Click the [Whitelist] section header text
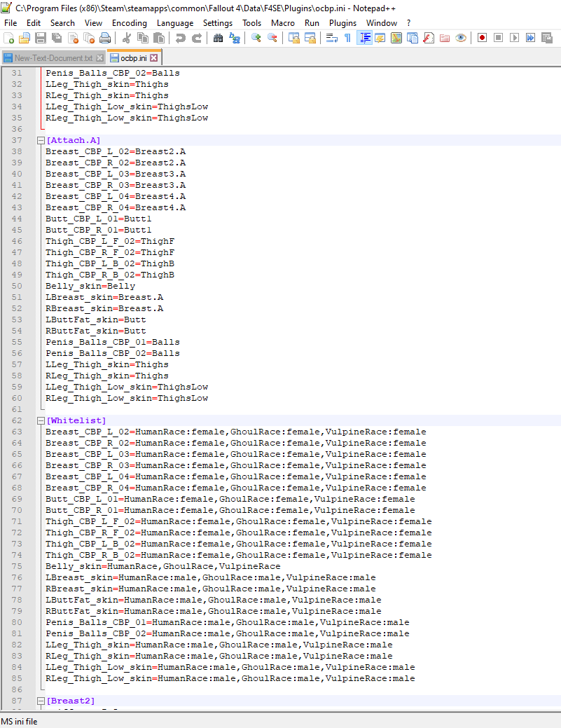The image size is (561, 728). 76,420
